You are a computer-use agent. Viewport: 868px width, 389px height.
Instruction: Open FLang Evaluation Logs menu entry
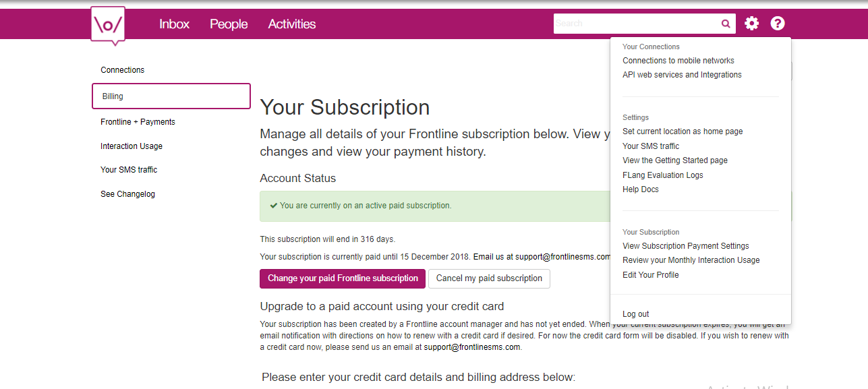tap(663, 175)
